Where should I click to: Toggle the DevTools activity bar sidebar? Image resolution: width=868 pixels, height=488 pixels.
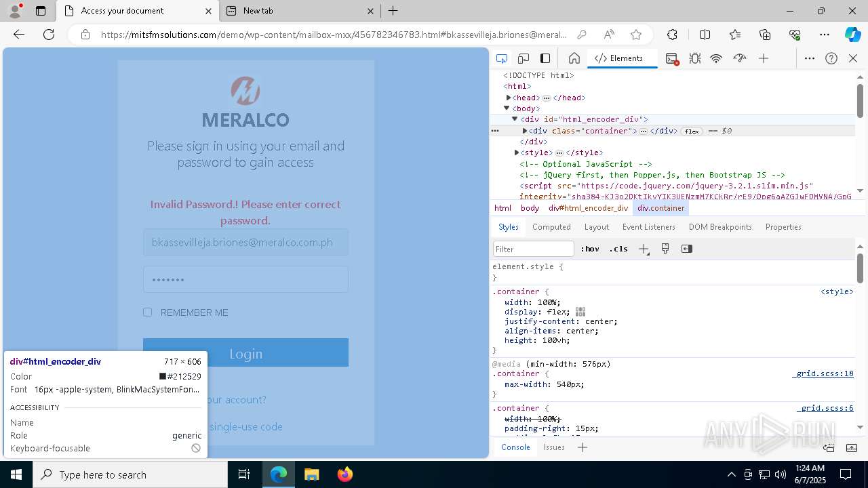coord(545,58)
